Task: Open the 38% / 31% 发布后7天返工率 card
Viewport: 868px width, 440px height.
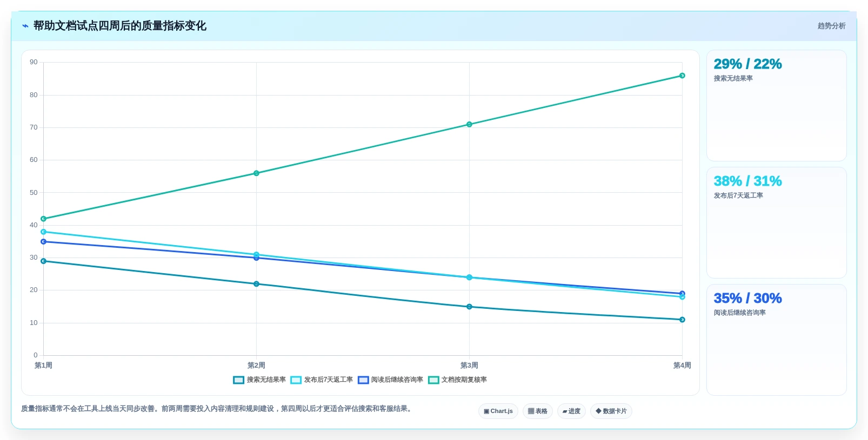Action: coord(777,223)
